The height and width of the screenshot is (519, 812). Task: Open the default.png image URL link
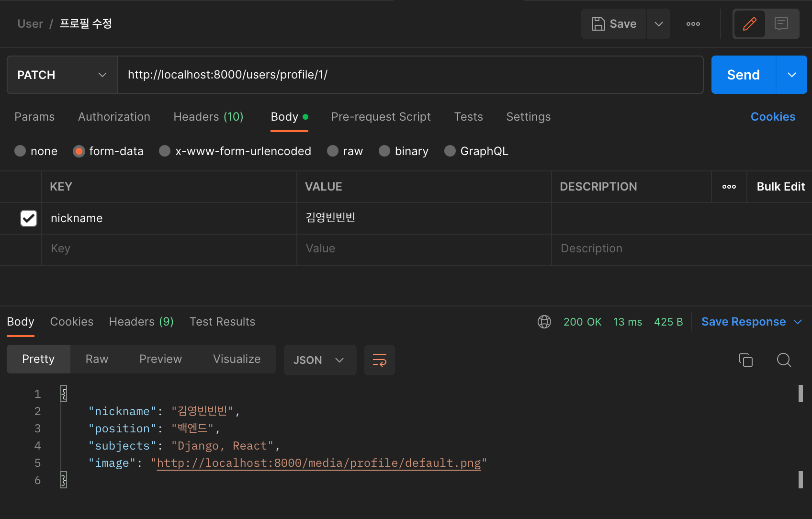coord(319,463)
